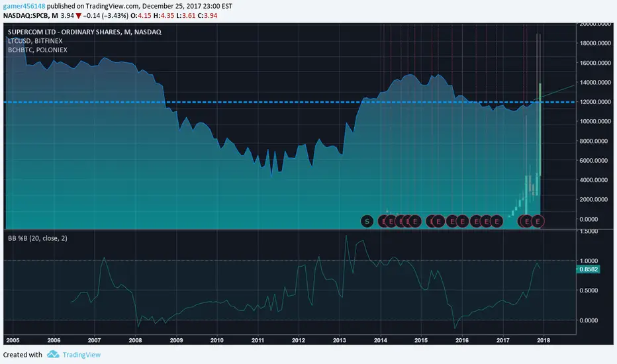The width and height of the screenshot is (617, 364).
Task: Select the SUPERCOM LTD - ORDINARY SHARES legend
Action: coord(85,32)
